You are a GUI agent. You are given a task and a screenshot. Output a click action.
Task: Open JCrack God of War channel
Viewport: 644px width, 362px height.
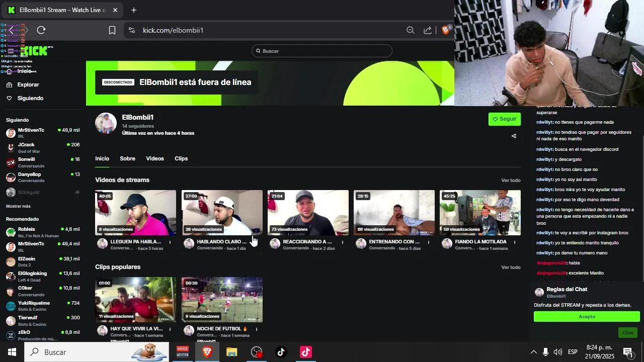point(43,148)
